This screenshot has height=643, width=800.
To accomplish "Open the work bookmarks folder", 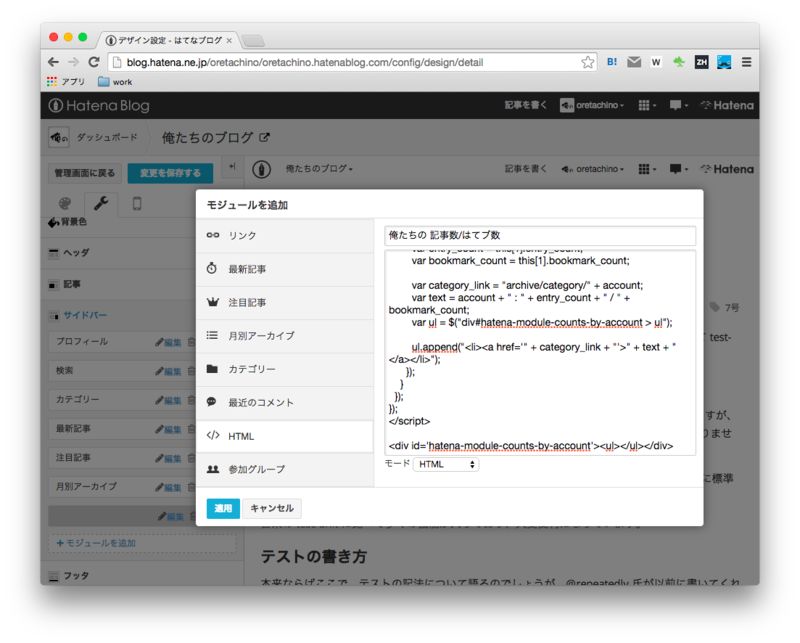I will click(115, 82).
